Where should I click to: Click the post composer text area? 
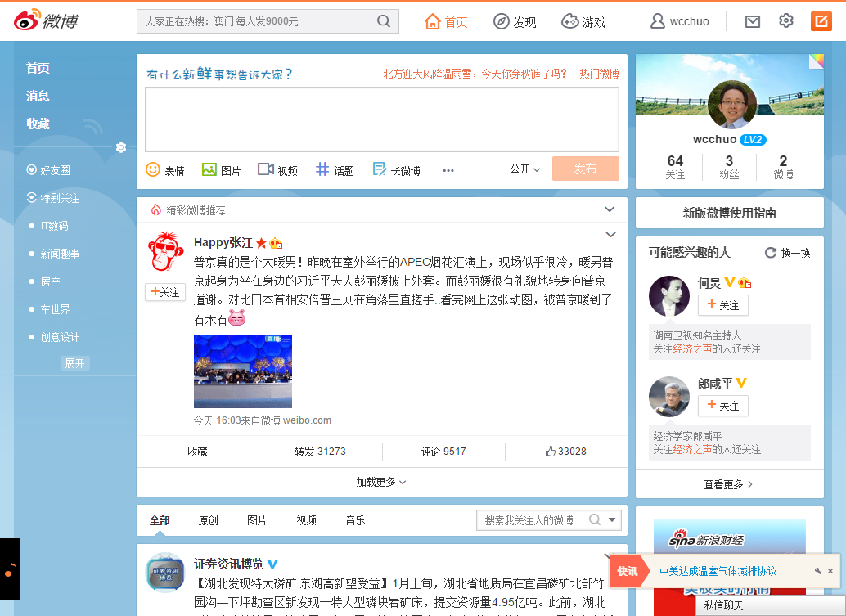pyautogui.click(x=382, y=119)
